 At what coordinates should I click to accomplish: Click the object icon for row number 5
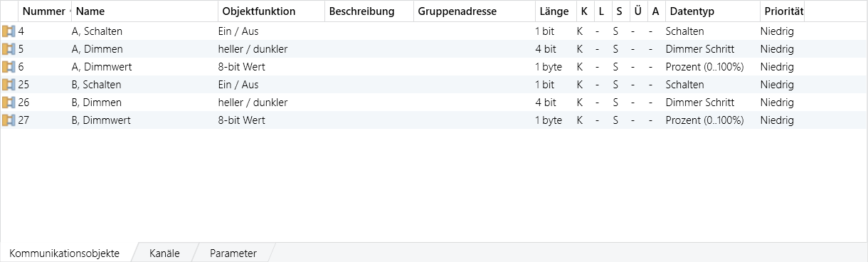pyautogui.click(x=9, y=49)
